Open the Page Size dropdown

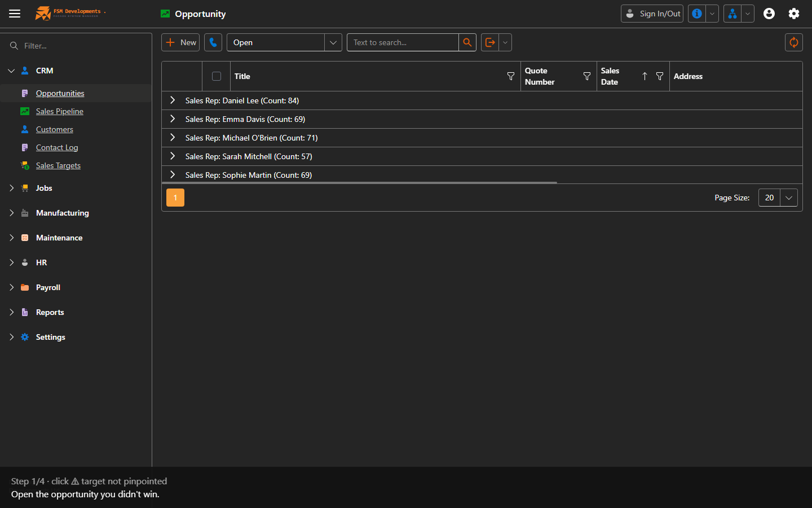point(778,198)
